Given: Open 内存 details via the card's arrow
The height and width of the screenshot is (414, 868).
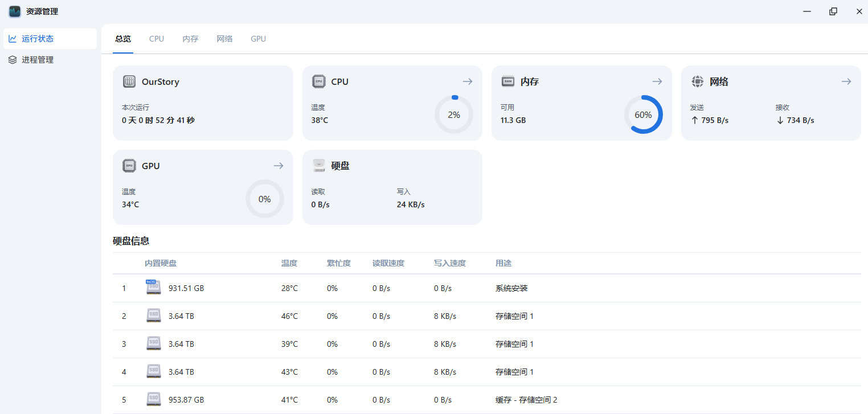Looking at the screenshot, I should click(657, 81).
